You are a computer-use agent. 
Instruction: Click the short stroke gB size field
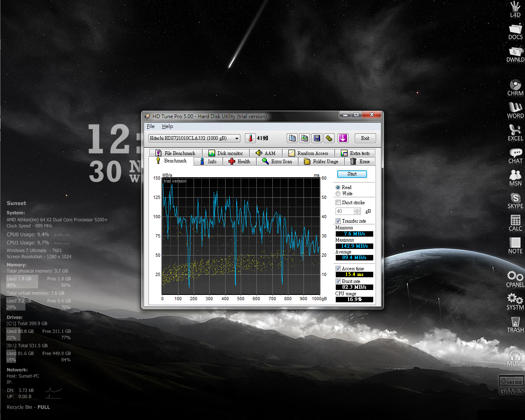tap(345, 211)
